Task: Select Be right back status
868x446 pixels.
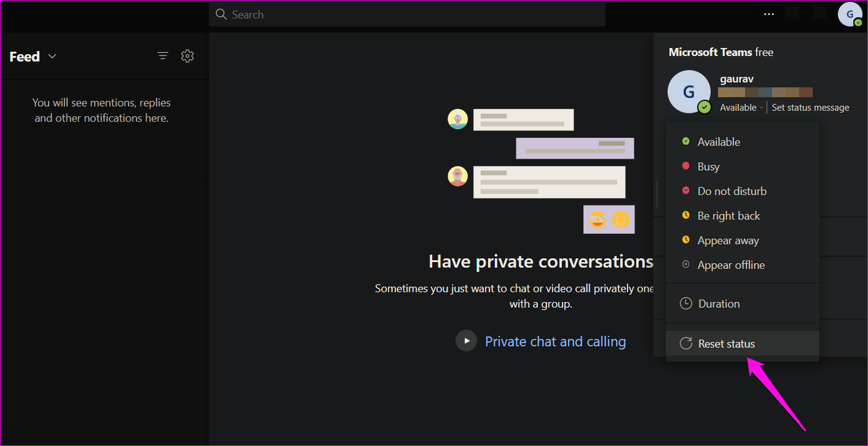Action: click(743, 216)
